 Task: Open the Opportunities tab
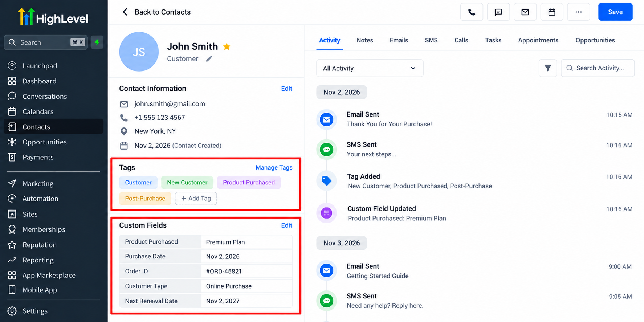tap(595, 40)
